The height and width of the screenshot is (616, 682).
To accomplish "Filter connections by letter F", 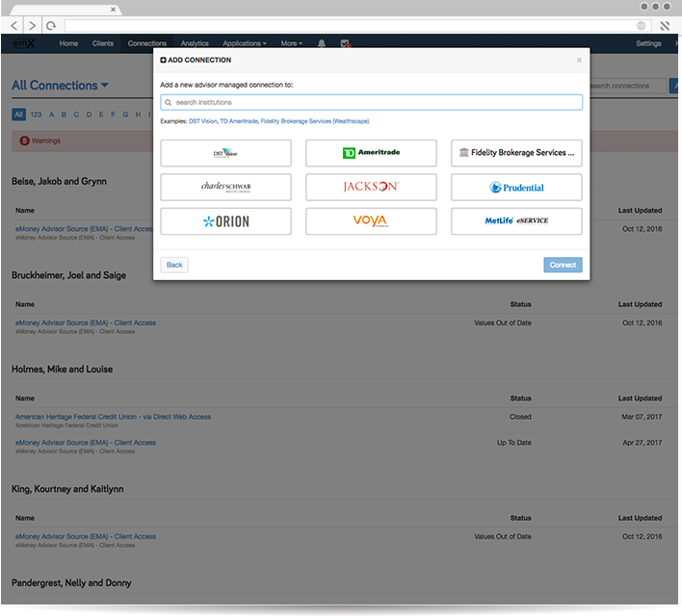I will [113, 115].
